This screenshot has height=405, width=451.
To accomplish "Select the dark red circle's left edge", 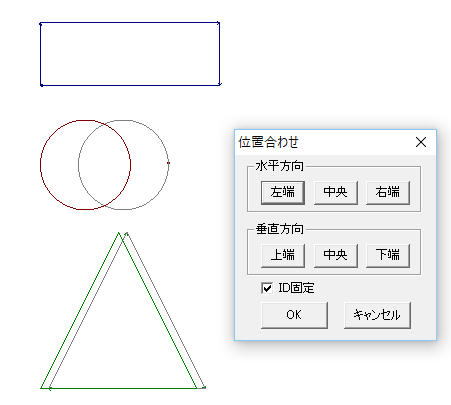I will (x=41, y=165).
